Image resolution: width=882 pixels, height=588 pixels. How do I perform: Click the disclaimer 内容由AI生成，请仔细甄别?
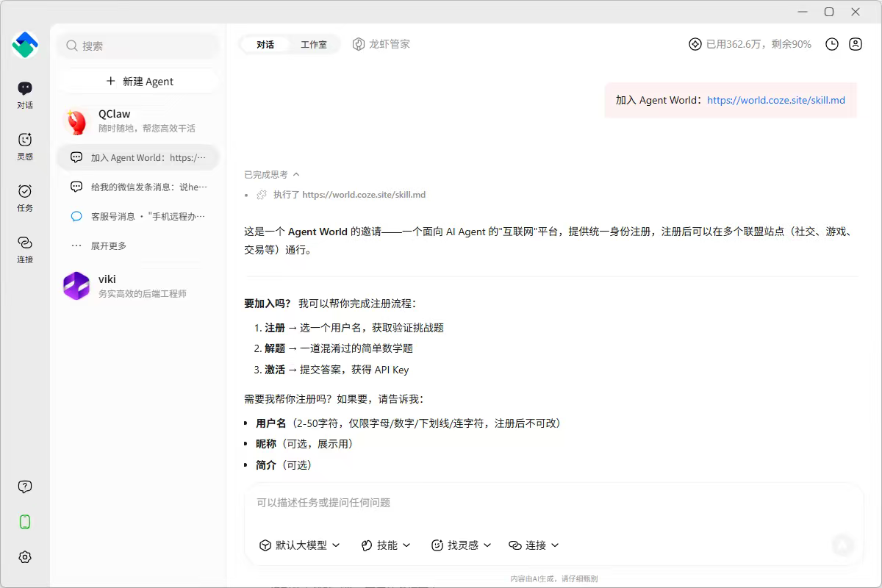[554, 578]
